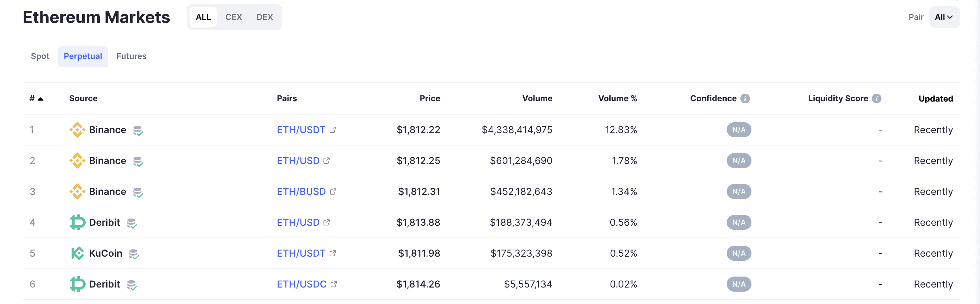Sort by the # column arrow
The image size is (980, 304).
click(40, 99)
